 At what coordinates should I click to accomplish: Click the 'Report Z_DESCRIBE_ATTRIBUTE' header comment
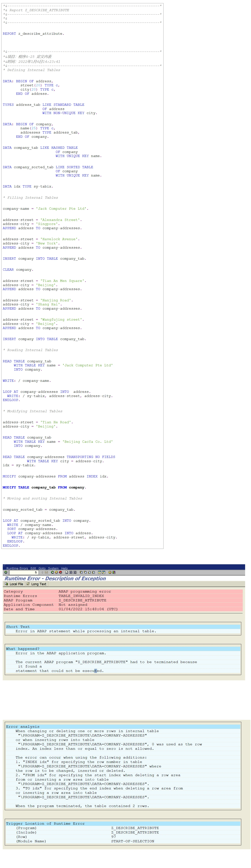point(36,10)
